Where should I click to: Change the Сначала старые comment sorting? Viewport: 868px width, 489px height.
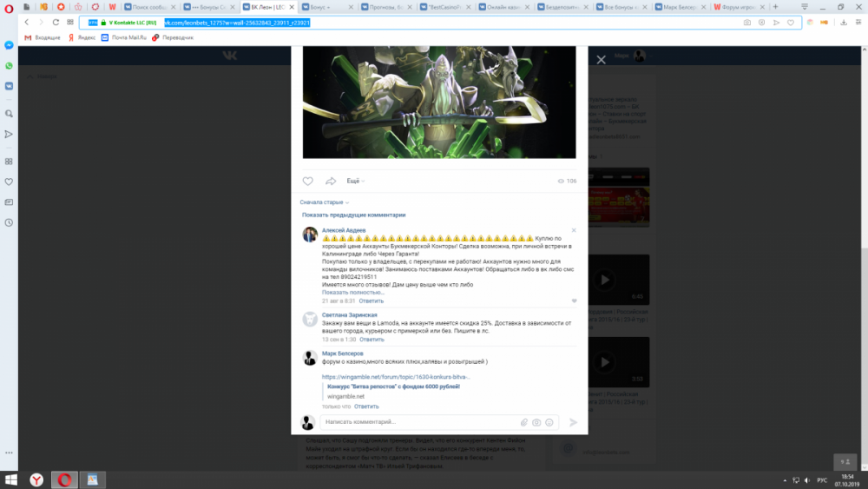325,202
